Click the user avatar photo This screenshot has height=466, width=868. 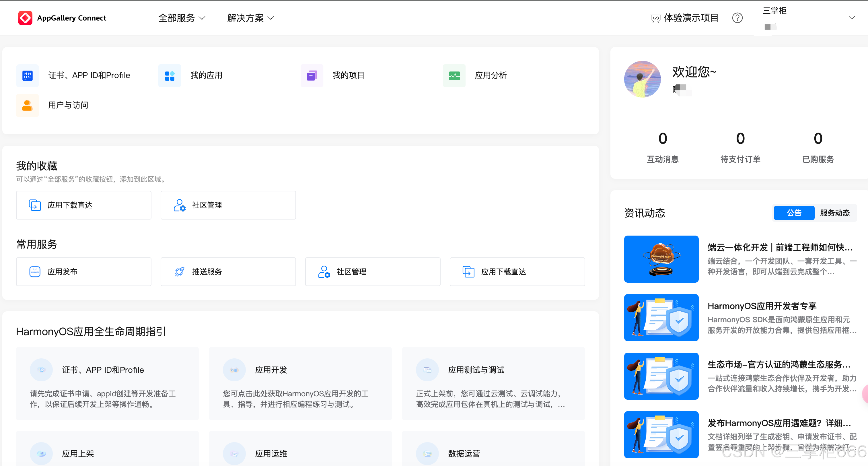[x=642, y=79]
